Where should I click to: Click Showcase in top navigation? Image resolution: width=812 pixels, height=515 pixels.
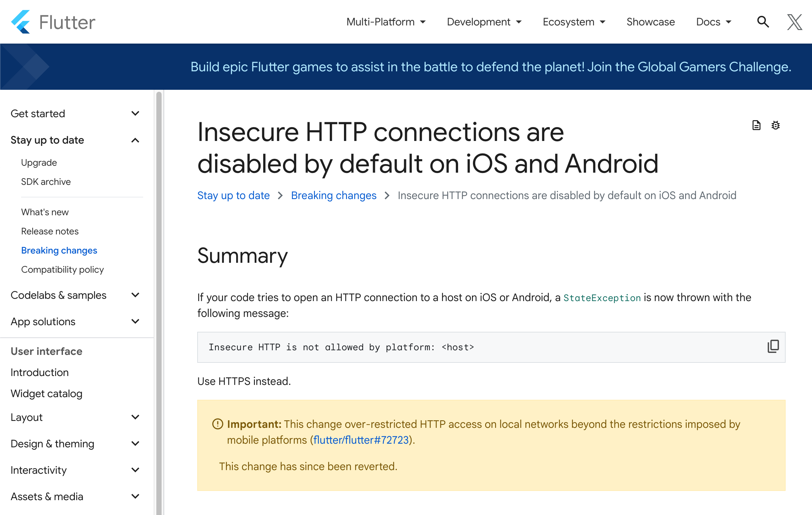[650, 22]
